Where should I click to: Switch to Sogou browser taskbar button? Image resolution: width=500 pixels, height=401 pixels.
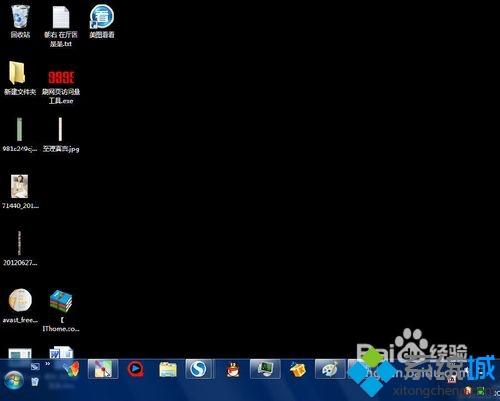coord(199,369)
